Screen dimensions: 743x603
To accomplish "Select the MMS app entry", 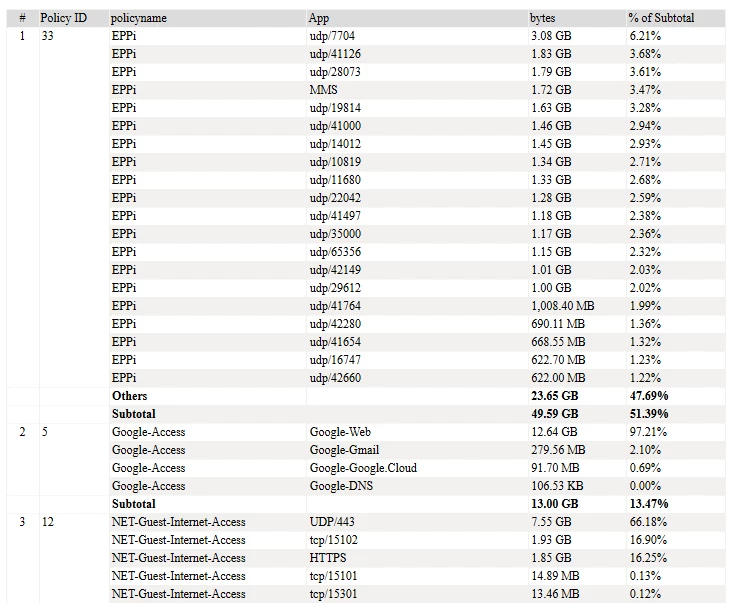I will tap(324, 90).
